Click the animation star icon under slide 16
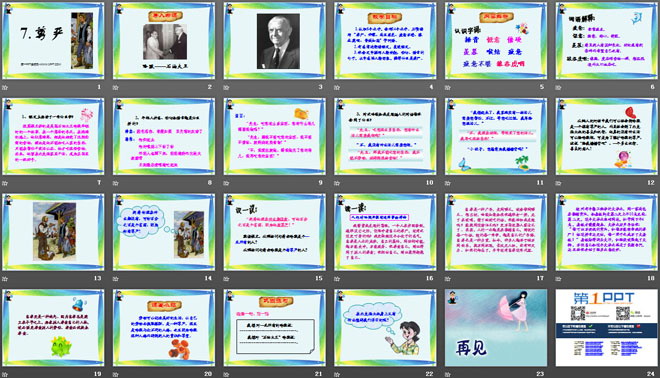This screenshot has height=378, width=660. [x=337, y=279]
